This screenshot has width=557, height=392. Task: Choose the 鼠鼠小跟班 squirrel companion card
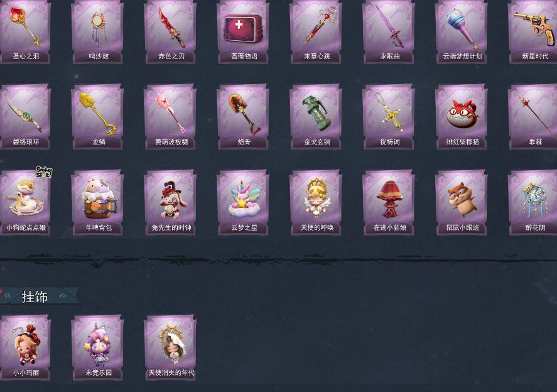coord(461,202)
